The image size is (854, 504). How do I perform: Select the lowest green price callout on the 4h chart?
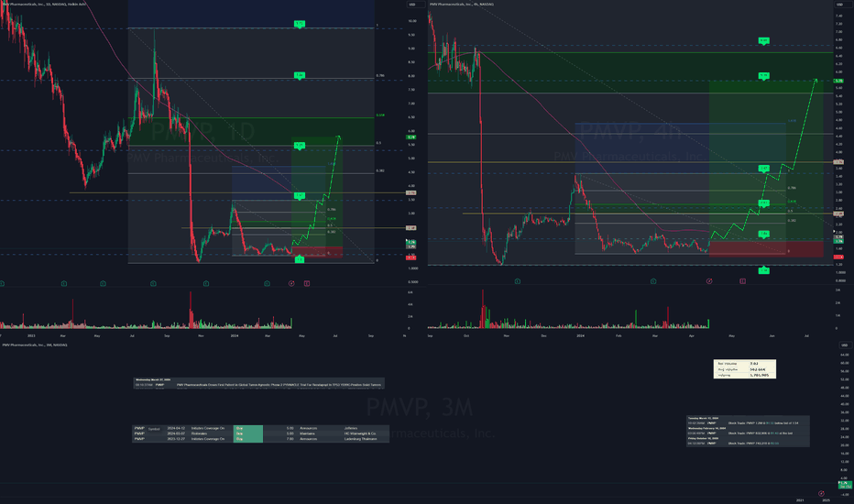pos(764,270)
